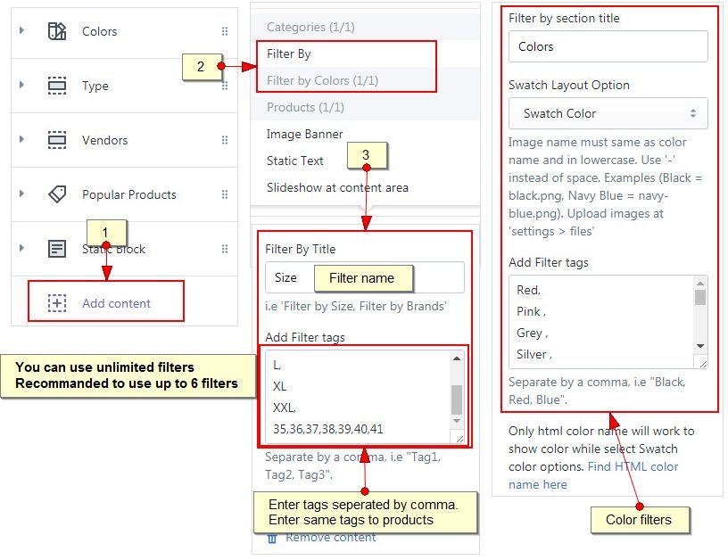Expand the Type section arrow
728x560 pixels.
coord(21,86)
